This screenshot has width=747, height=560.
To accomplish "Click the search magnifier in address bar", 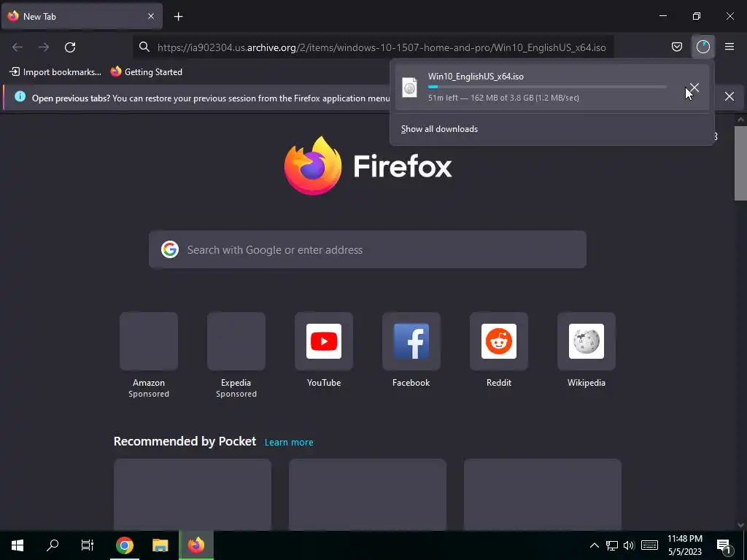I will [x=144, y=47].
